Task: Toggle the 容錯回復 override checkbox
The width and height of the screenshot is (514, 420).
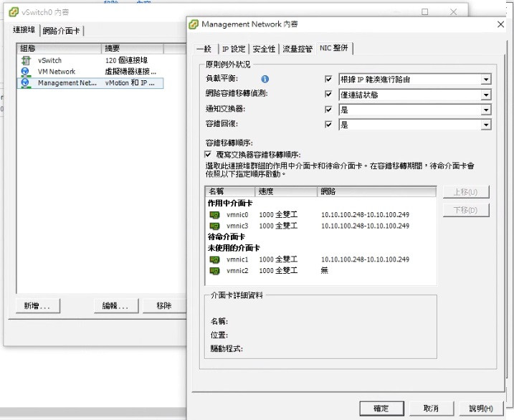Action: tap(328, 125)
